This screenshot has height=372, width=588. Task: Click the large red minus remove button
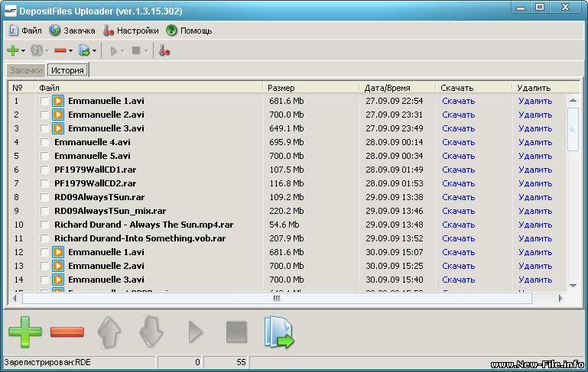(x=67, y=332)
